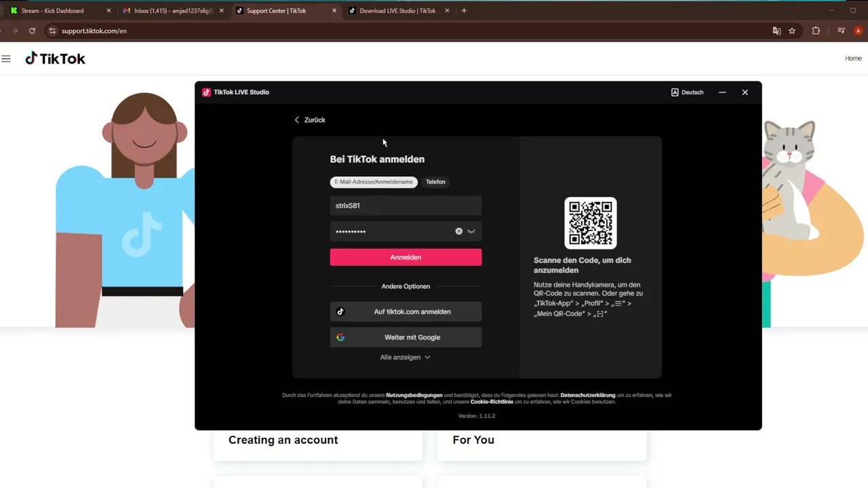The image size is (868, 488).
Task: Bookmark this page with the star icon
Action: (792, 30)
